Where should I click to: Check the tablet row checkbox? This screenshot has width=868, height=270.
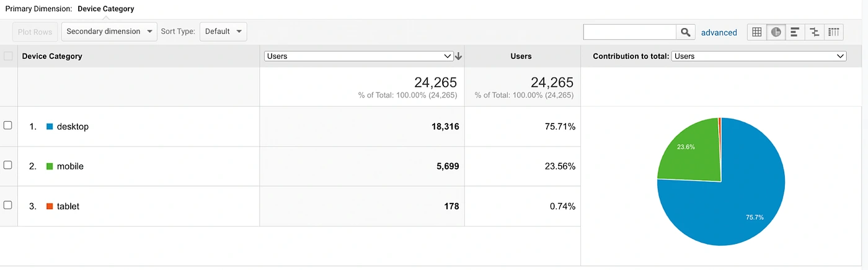pyautogui.click(x=8, y=205)
